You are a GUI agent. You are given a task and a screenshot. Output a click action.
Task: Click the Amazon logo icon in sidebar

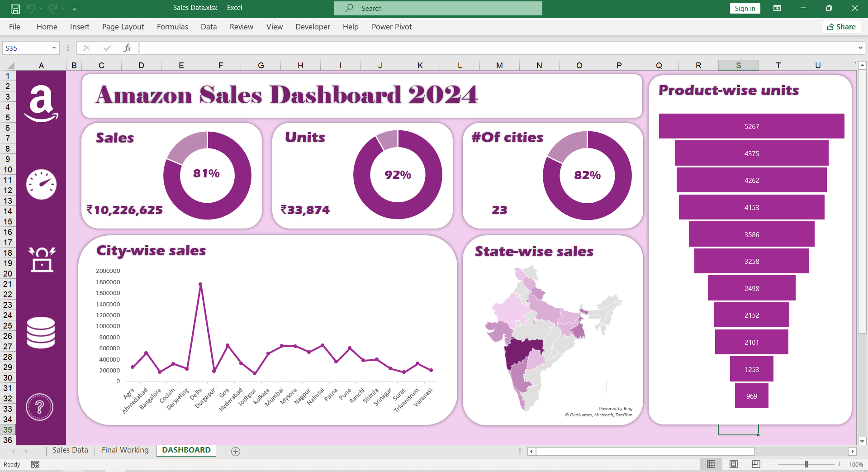click(41, 104)
